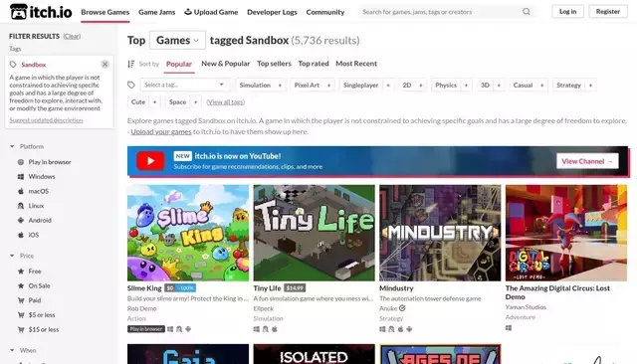Collapse the When filter section
This screenshot has width=637, height=364.
point(12,350)
